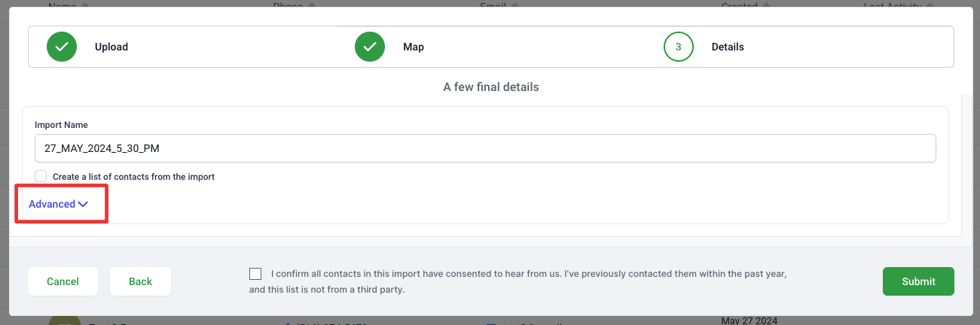980x325 pixels.
Task: Go Back to the previous step
Action: click(140, 281)
